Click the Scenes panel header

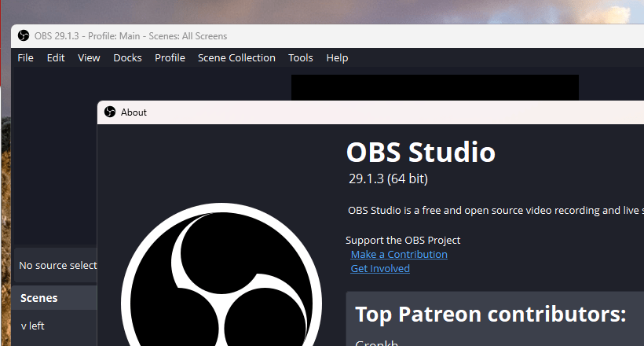(55, 298)
